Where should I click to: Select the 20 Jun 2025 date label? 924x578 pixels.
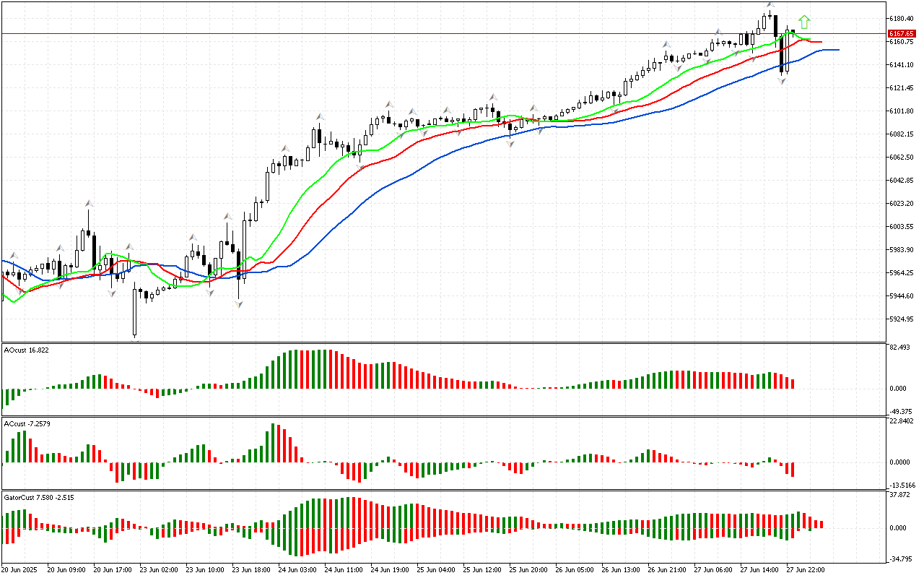tap(19, 569)
